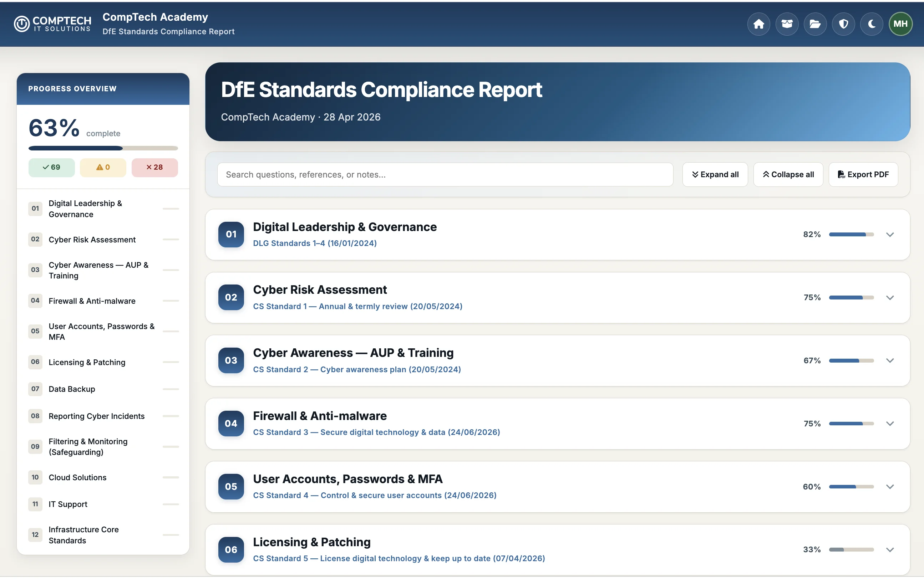
Task: Expand the Firewall & Anti-malware section chevron
Action: point(890,424)
